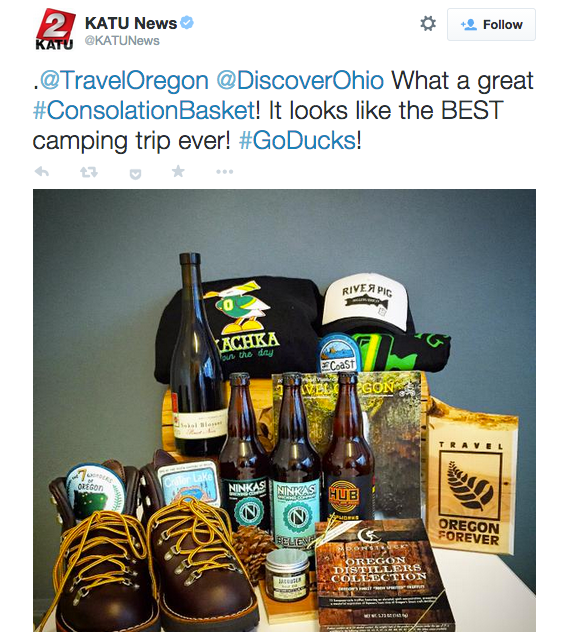The width and height of the screenshot is (570, 632).
Task: Open the more options ellipsis menu
Action: click(225, 172)
